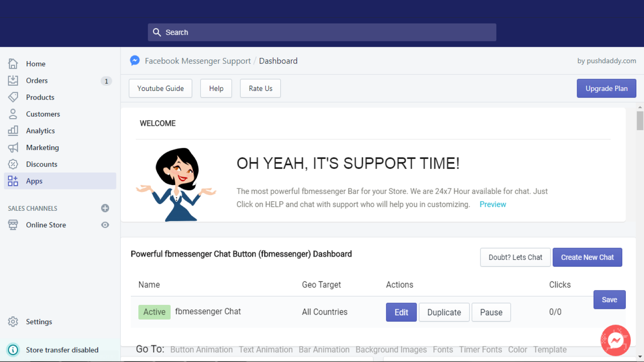The height and width of the screenshot is (362, 644).
Task: Click the store transfer info icon
Action: tap(13, 350)
